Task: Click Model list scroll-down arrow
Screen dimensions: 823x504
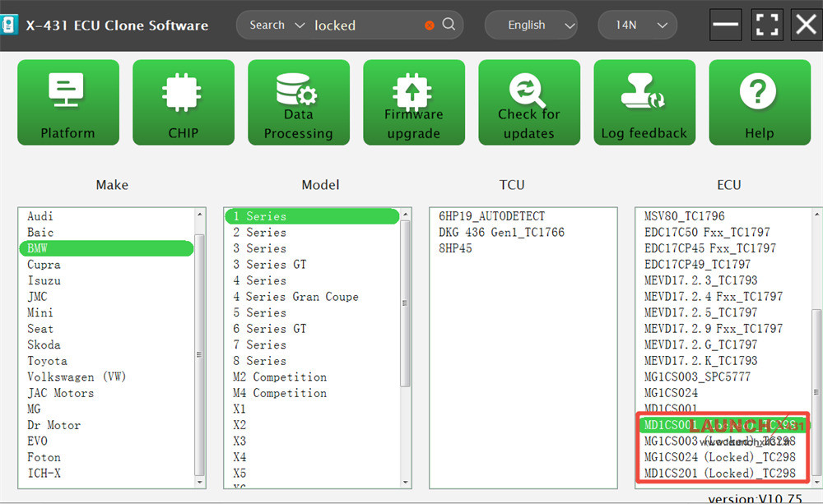Action: click(x=405, y=482)
